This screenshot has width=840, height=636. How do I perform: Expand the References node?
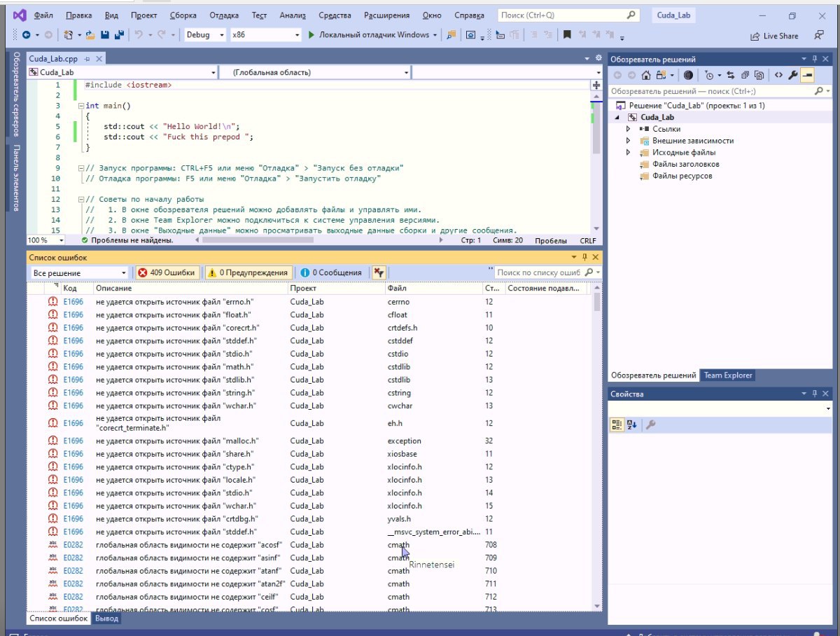click(629, 129)
